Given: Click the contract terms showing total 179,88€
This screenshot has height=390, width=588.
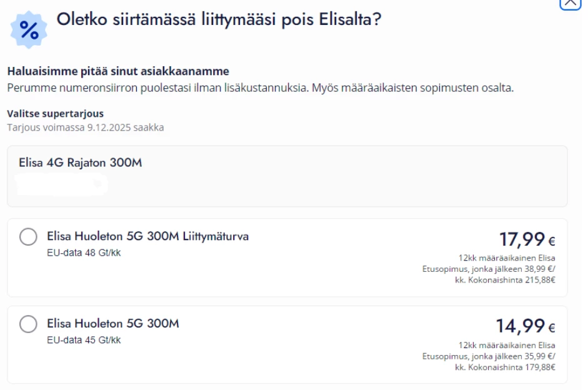Looking at the screenshot, I should pos(489,356).
